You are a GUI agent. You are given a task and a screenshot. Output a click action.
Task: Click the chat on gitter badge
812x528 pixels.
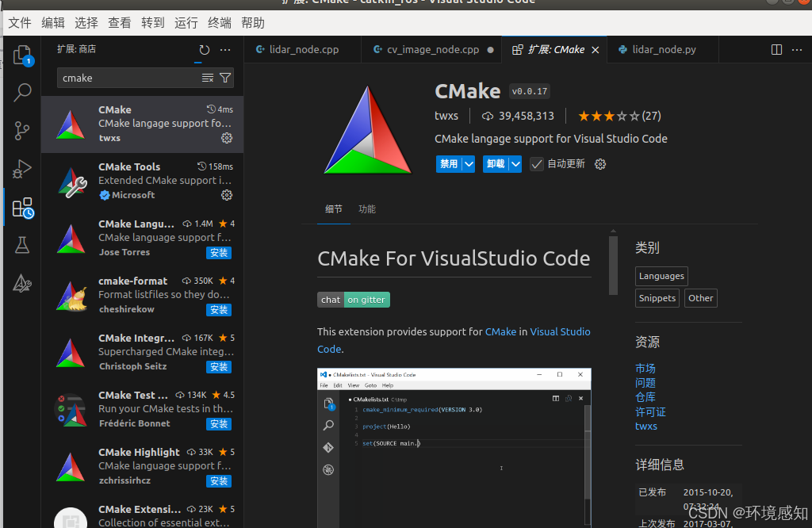click(x=354, y=300)
